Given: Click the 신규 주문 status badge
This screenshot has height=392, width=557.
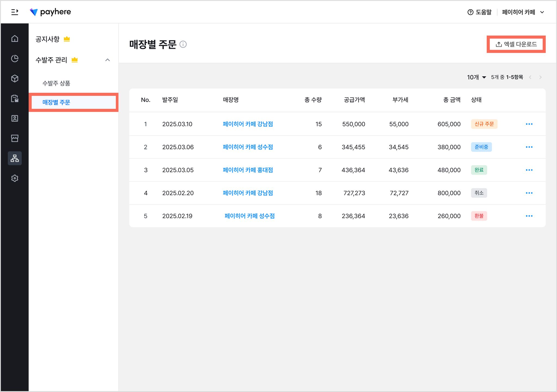Looking at the screenshot, I should (x=484, y=124).
